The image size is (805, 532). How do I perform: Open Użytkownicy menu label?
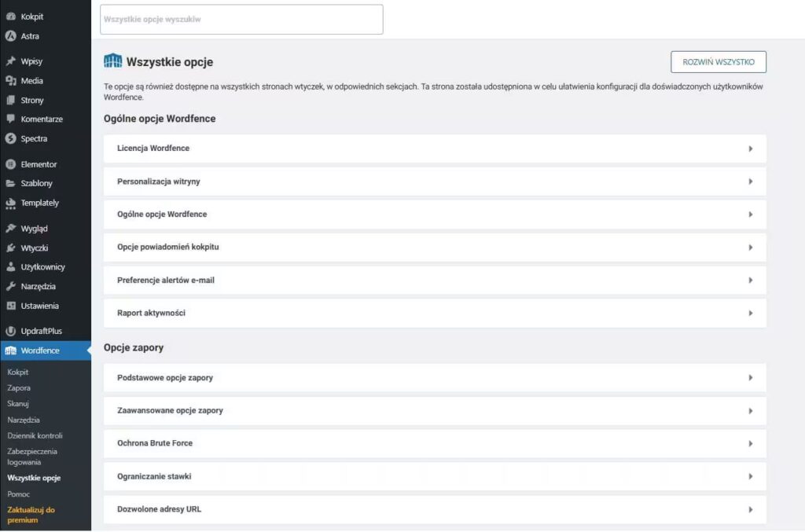coord(42,266)
